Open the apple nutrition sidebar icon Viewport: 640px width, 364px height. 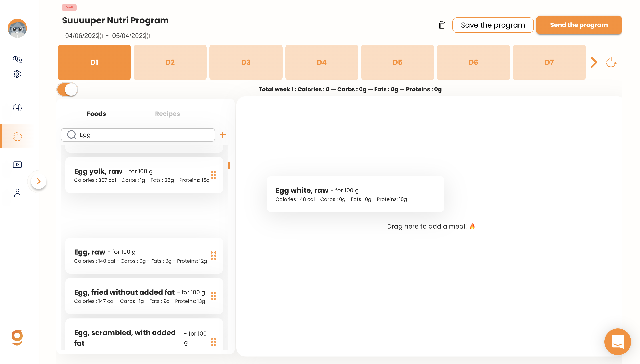pyautogui.click(x=17, y=136)
